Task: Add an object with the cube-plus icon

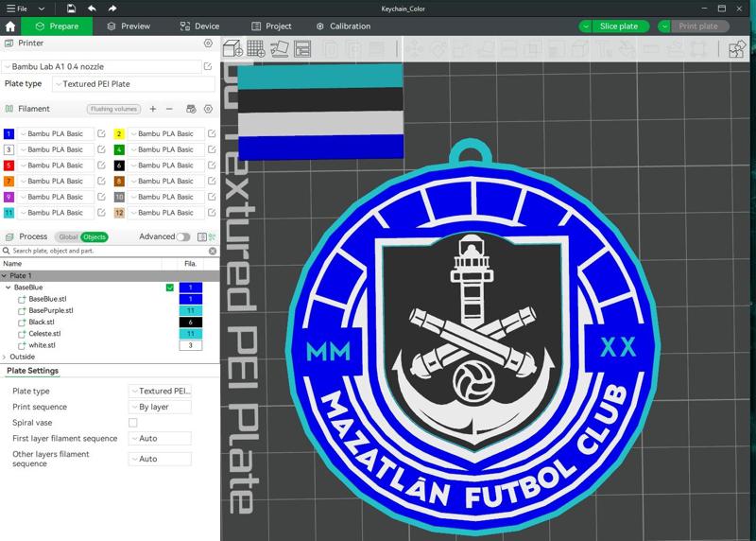Action: (232, 49)
